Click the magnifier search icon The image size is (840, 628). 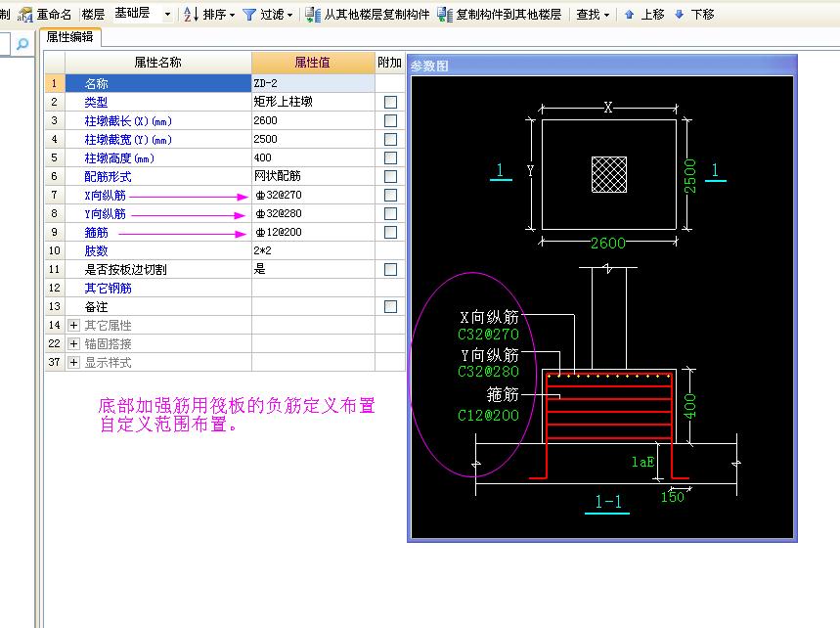[22, 44]
